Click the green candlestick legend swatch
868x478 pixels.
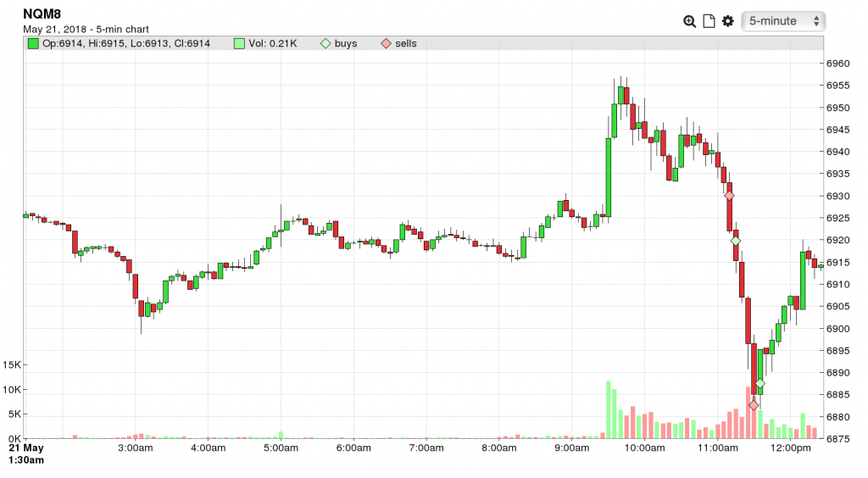33,44
